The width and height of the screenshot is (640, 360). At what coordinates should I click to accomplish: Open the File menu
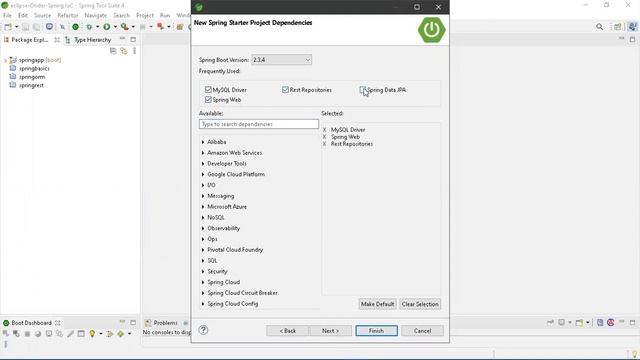point(7,15)
